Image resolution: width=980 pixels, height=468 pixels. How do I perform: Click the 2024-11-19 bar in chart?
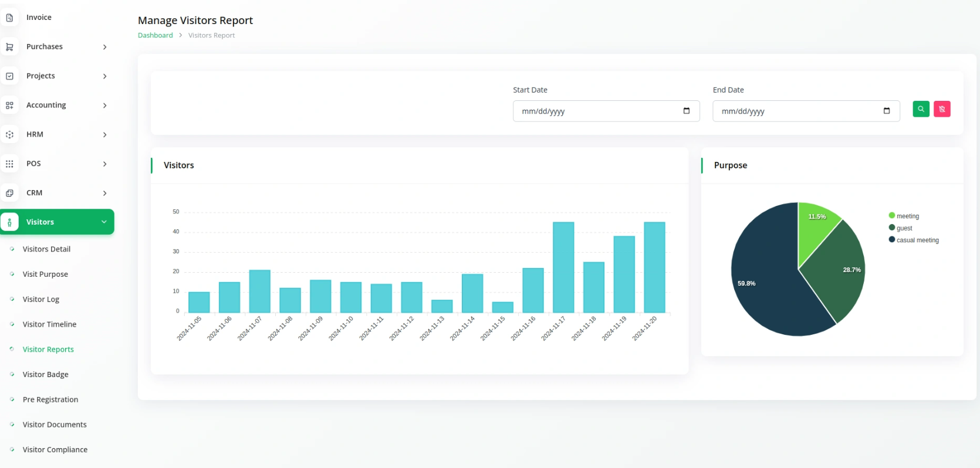624,274
